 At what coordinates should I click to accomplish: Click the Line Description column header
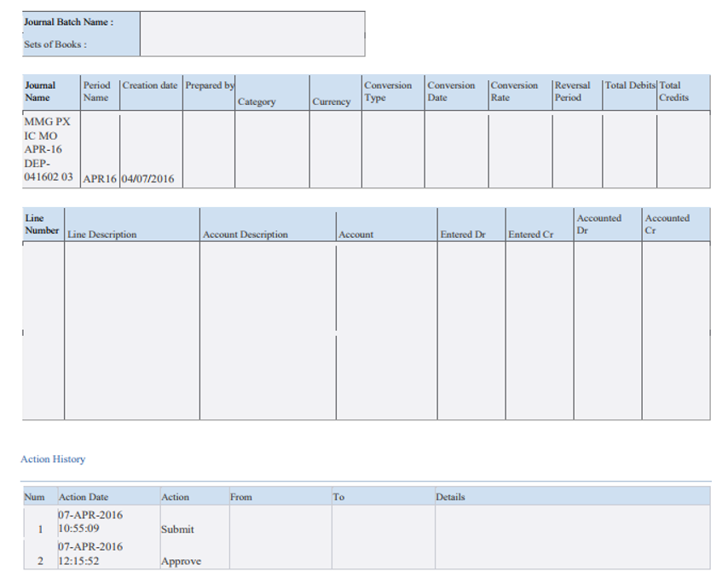[101, 234]
